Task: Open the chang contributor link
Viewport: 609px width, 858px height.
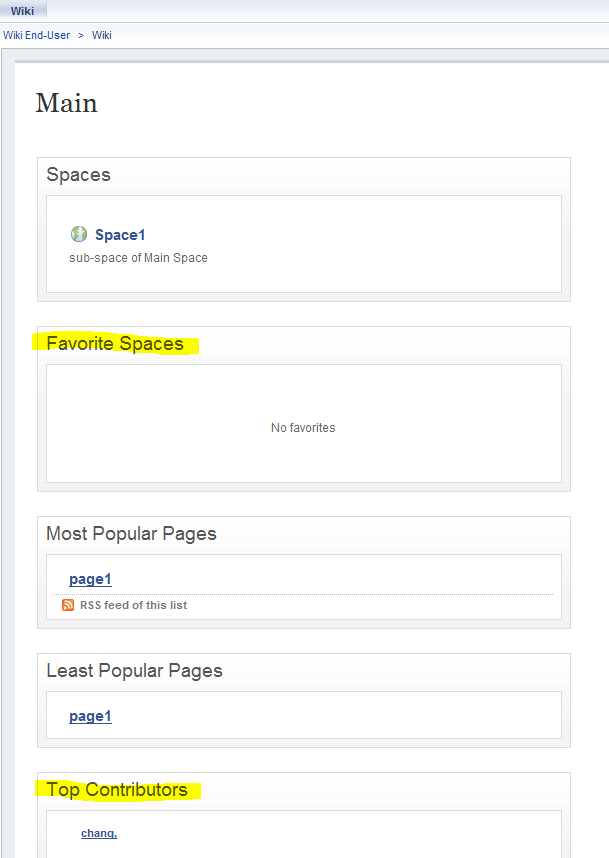Action: (99, 833)
